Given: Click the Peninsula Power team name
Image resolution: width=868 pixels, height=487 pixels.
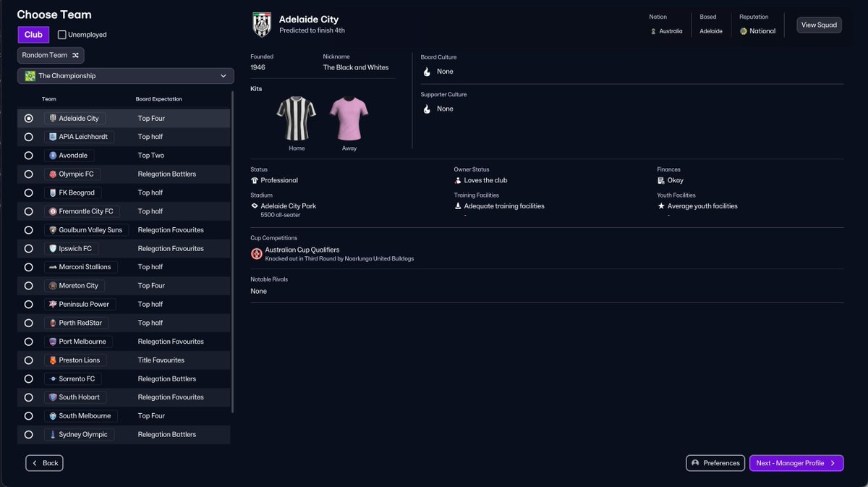Looking at the screenshot, I should (x=84, y=304).
